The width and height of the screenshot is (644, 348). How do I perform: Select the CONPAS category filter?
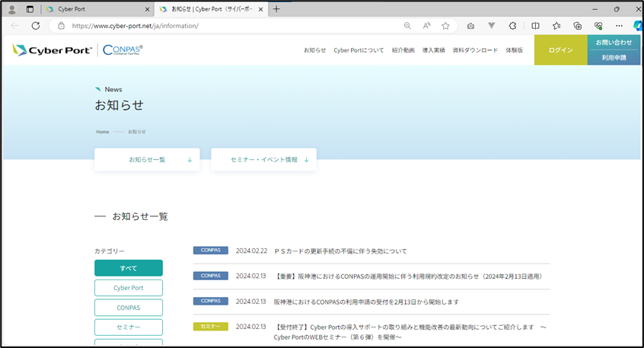click(x=129, y=308)
